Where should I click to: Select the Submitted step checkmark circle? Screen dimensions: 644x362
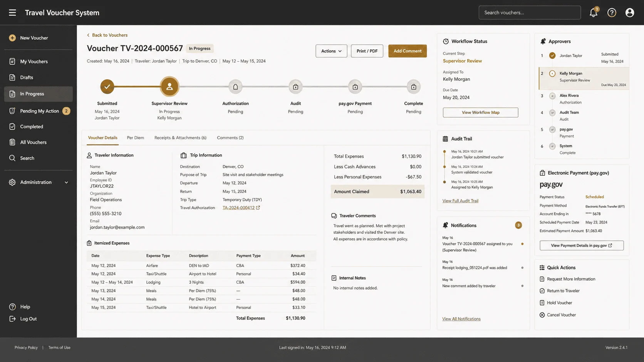click(x=107, y=87)
